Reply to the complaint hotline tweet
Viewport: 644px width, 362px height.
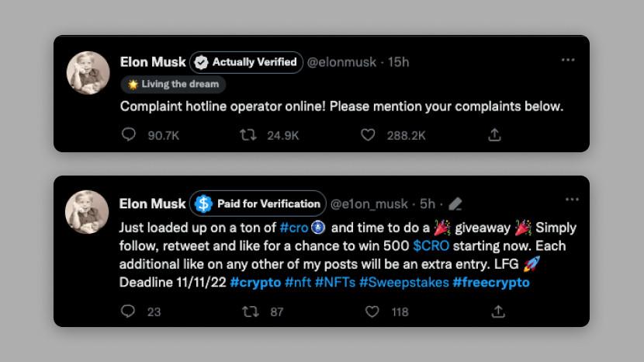click(x=129, y=135)
